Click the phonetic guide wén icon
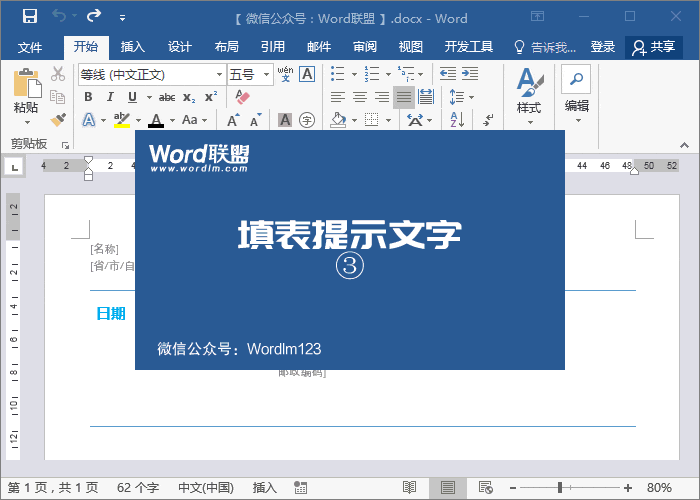The image size is (700, 500). (285, 74)
